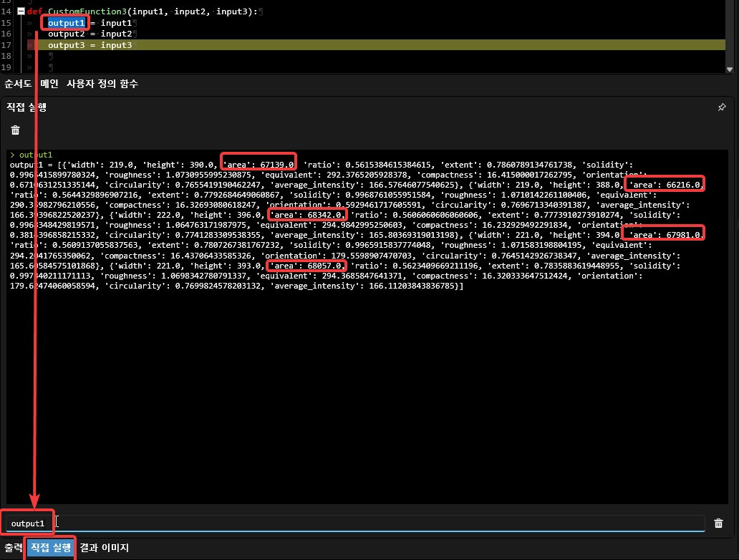Collapse the CustomFunction3 definition fold
The width and height of the screenshot is (739, 560).
tap(21, 11)
